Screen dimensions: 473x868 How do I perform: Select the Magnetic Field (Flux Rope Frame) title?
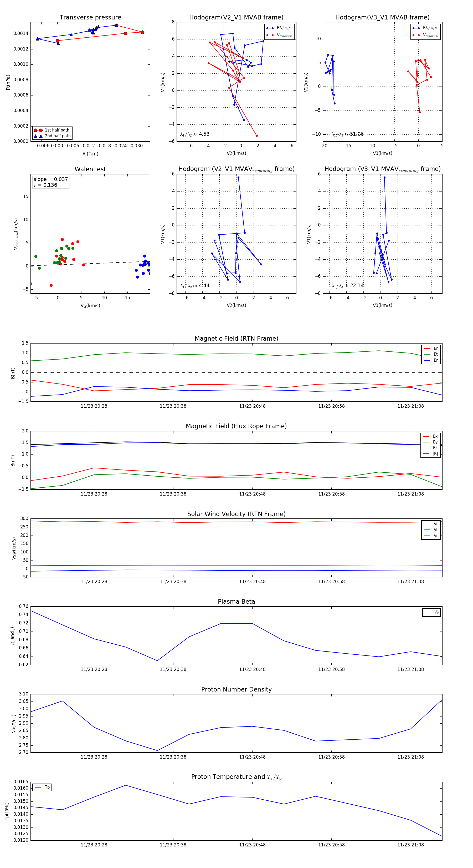(x=236, y=426)
